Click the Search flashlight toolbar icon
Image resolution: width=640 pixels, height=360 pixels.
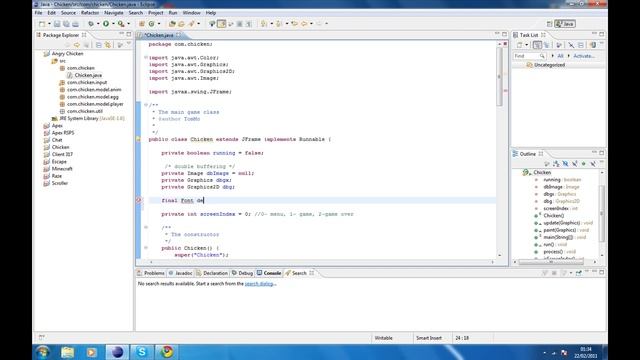[x=191, y=24]
